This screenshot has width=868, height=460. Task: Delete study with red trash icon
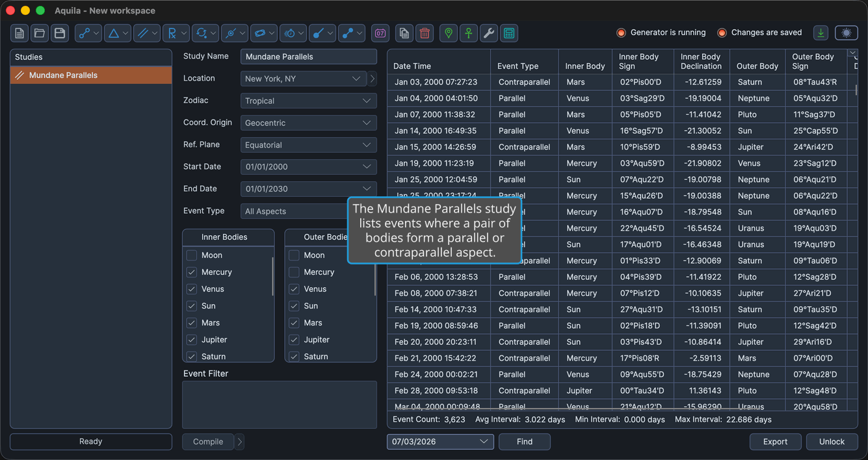click(x=425, y=33)
